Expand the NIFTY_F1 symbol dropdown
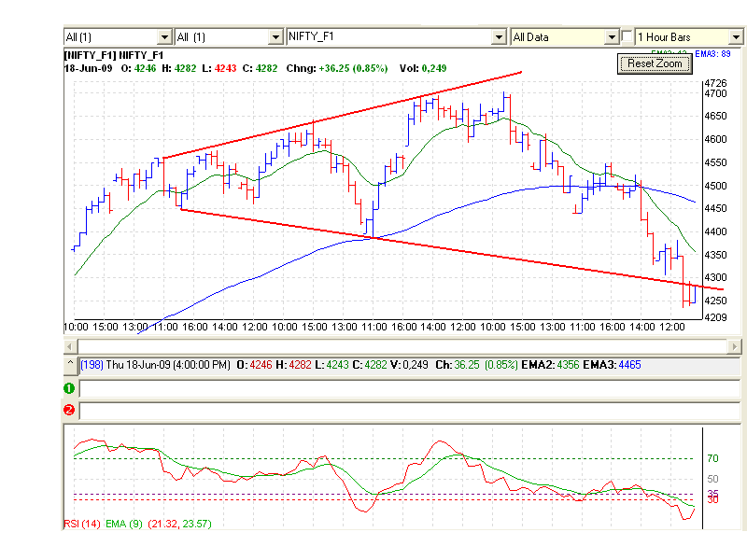Screen dimensions: 747x560 tap(499, 36)
